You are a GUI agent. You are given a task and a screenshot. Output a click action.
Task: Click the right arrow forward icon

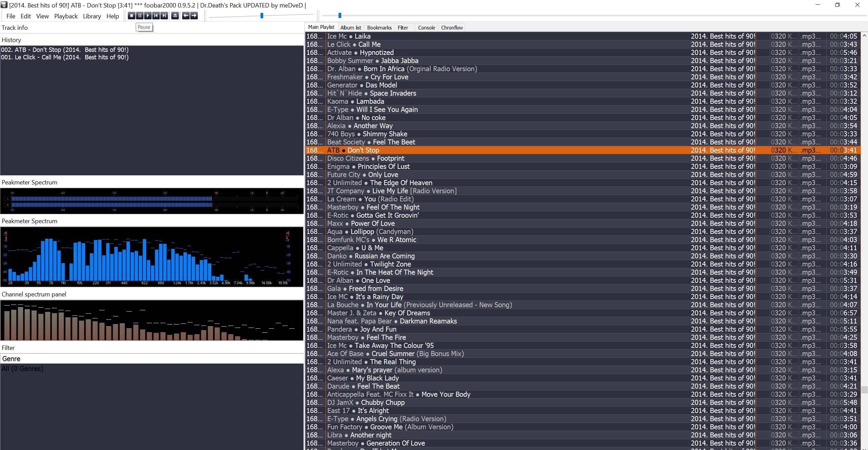[x=194, y=16]
